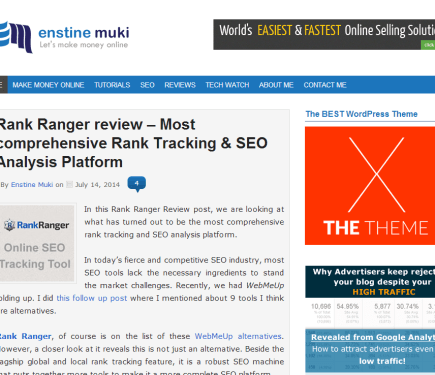Go to the Tutorials menu item

(112, 85)
